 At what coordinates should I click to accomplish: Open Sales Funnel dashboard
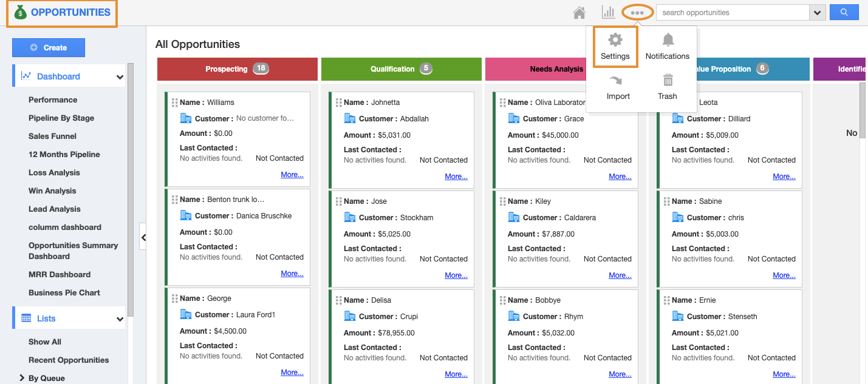pos(52,136)
